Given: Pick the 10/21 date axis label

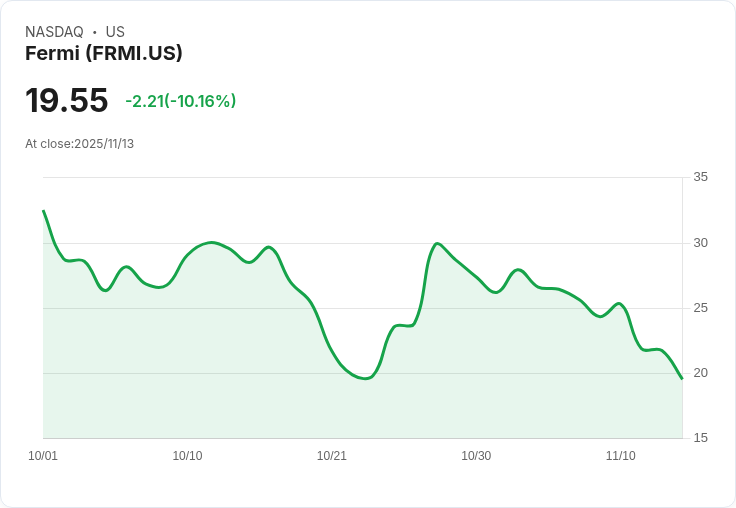Looking at the screenshot, I should pyautogui.click(x=331, y=456).
